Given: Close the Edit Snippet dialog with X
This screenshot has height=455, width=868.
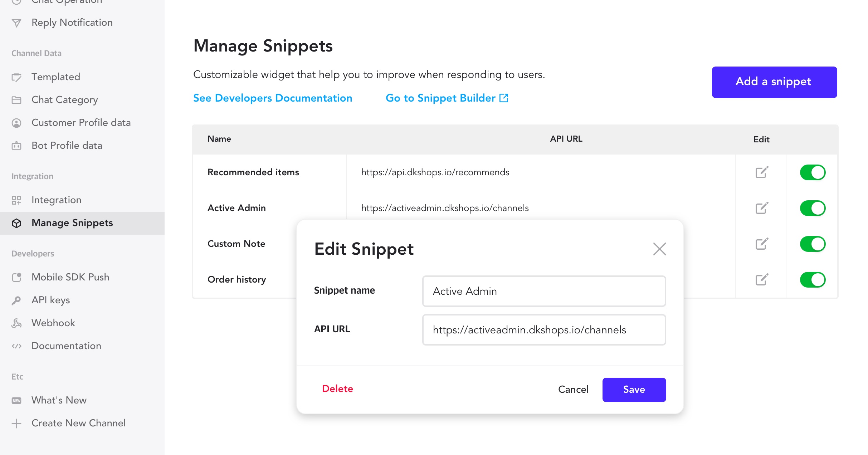Looking at the screenshot, I should [659, 249].
